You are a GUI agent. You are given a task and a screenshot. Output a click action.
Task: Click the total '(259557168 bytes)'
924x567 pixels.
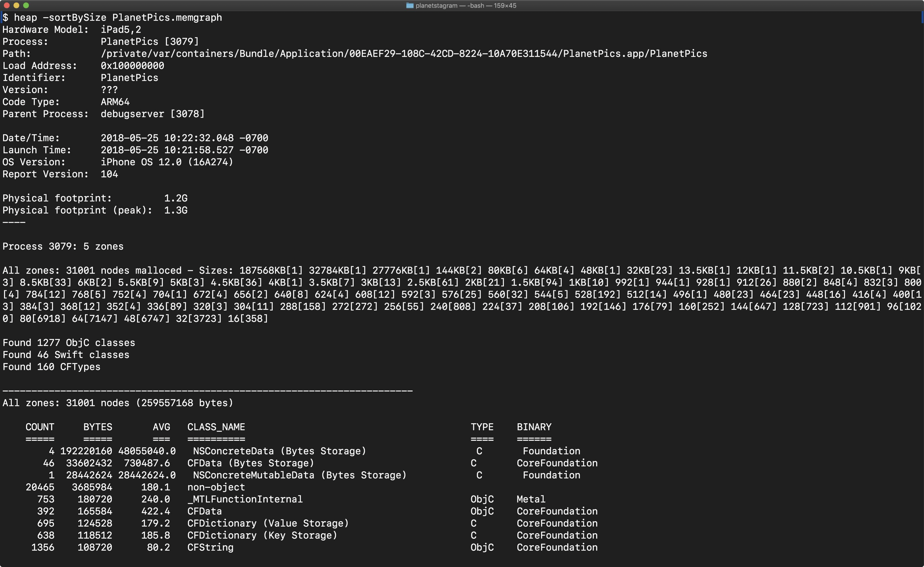click(x=184, y=403)
